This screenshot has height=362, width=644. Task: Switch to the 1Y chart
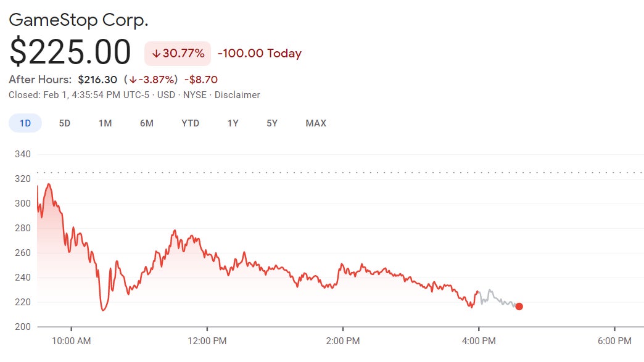click(x=233, y=123)
